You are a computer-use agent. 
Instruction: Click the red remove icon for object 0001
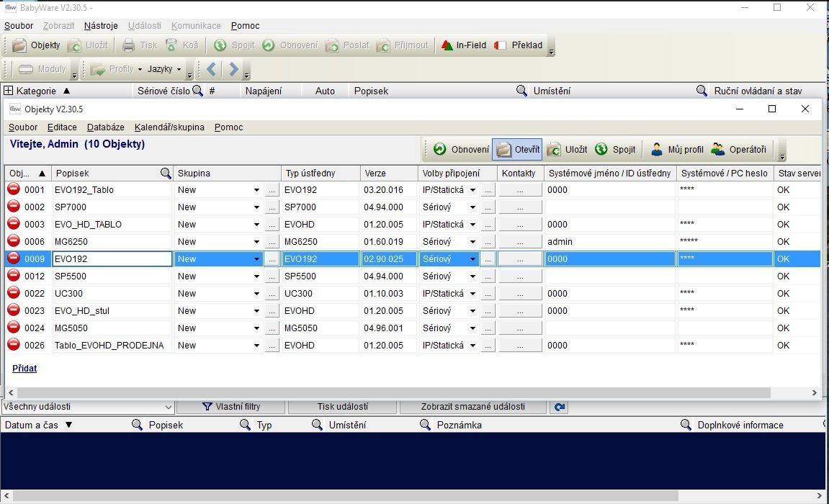click(x=14, y=190)
